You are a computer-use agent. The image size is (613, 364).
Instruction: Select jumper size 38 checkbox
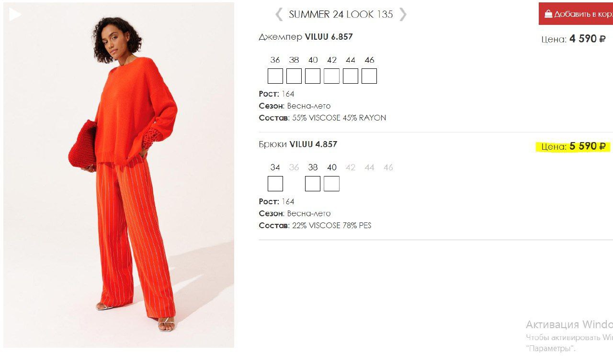coord(294,76)
